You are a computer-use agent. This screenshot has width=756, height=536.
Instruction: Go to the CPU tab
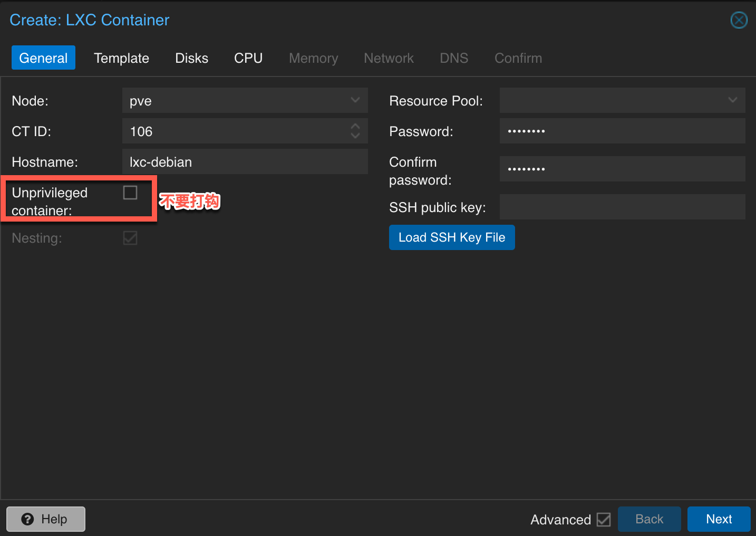[248, 58]
